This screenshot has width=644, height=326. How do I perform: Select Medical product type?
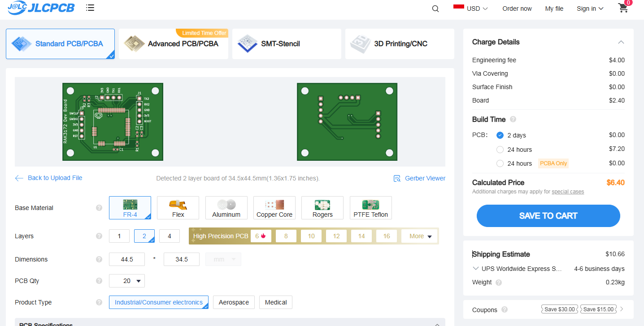(276, 302)
